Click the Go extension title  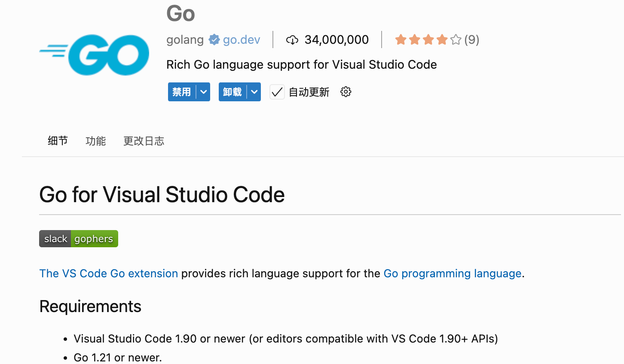point(180,13)
